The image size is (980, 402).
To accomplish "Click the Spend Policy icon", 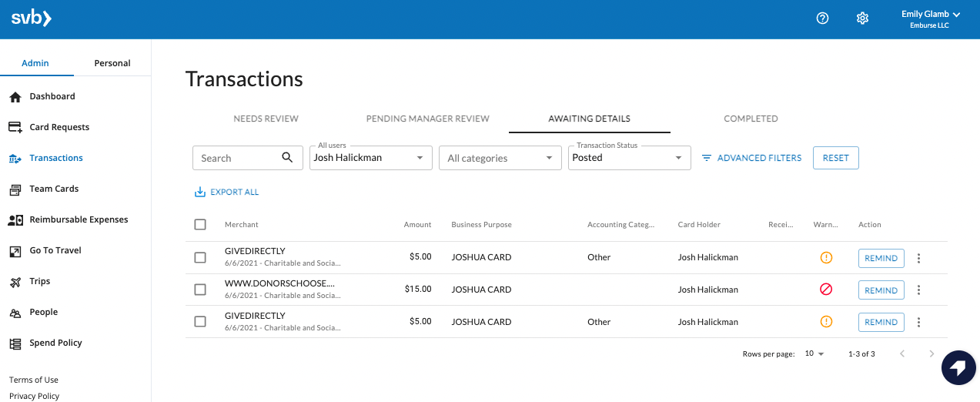I will (15, 343).
